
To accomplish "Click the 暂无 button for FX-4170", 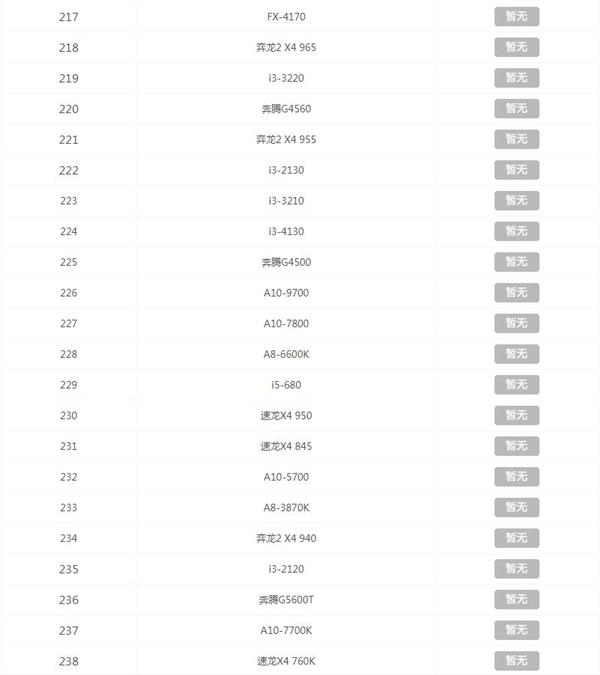I will (516, 16).
